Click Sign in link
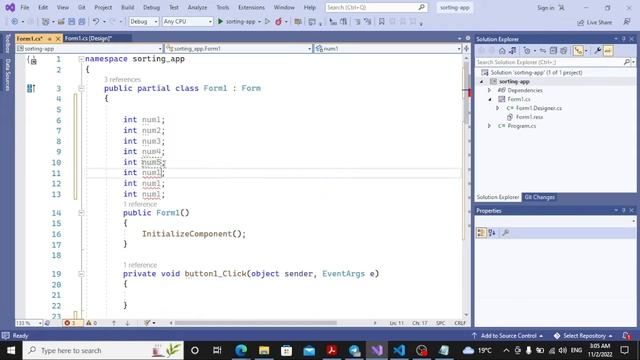The image size is (640, 360). pyautogui.click(x=545, y=8)
